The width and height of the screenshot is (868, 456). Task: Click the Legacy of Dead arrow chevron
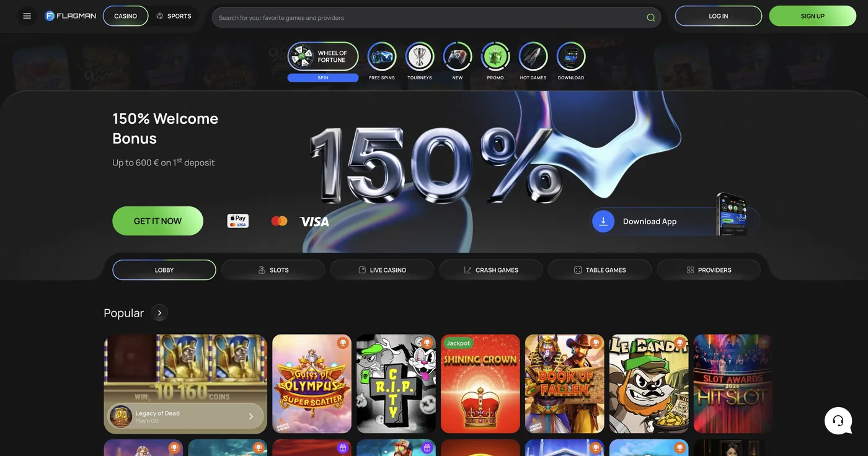tap(251, 416)
